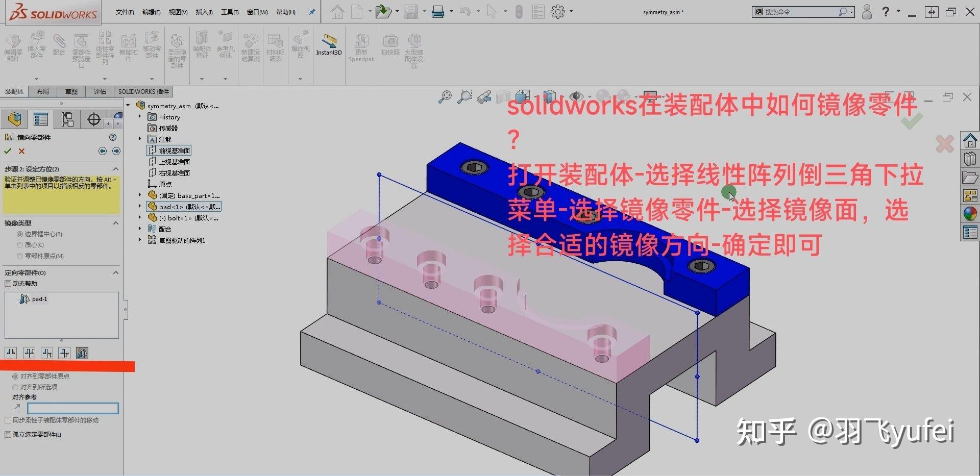
Task: Collapse the 步骤 2: 设定方位 section
Action: (116, 169)
